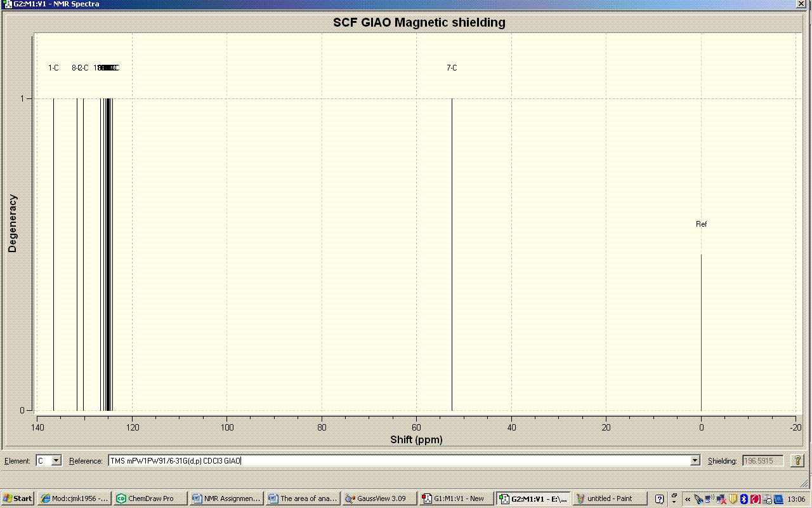This screenshot has height=508, width=812.
Task: Open the NMR Assignment Word document taskbar button
Action: [x=226, y=498]
